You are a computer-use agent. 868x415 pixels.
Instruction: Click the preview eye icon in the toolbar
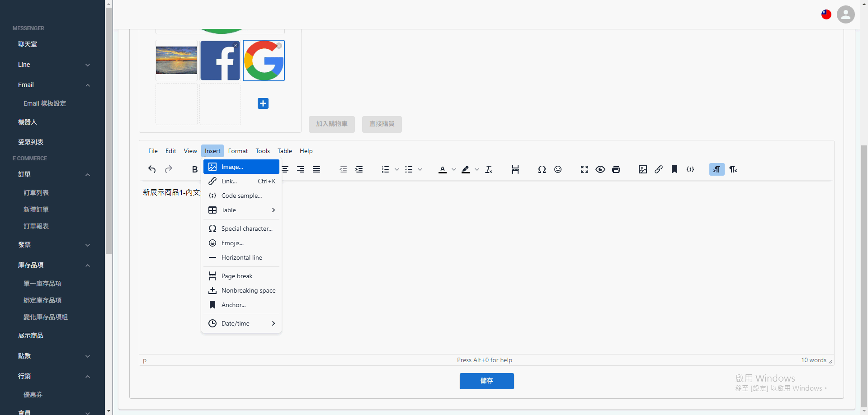(600, 169)
